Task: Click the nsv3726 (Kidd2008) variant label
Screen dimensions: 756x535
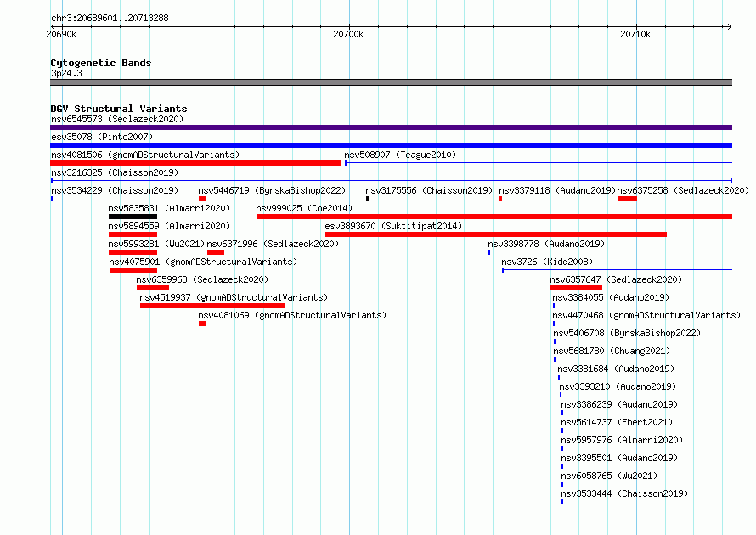Action: point(547,262)
